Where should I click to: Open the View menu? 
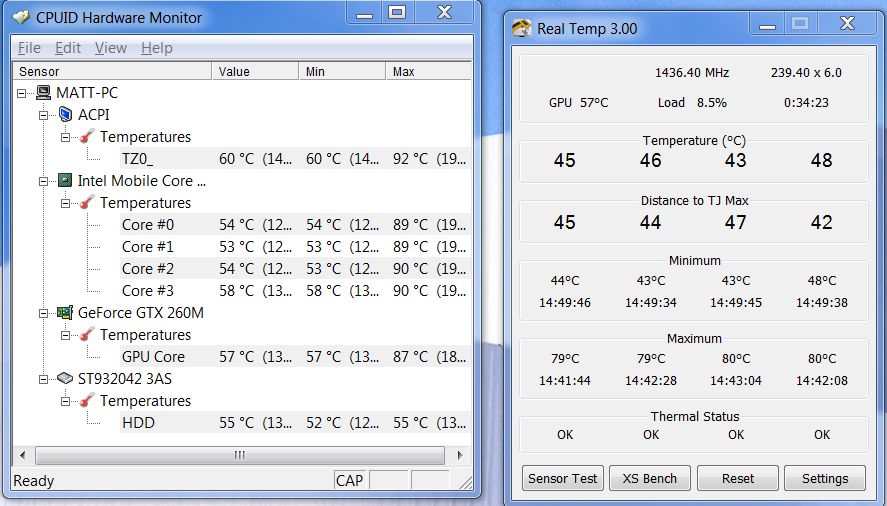[x=110, y=48]
